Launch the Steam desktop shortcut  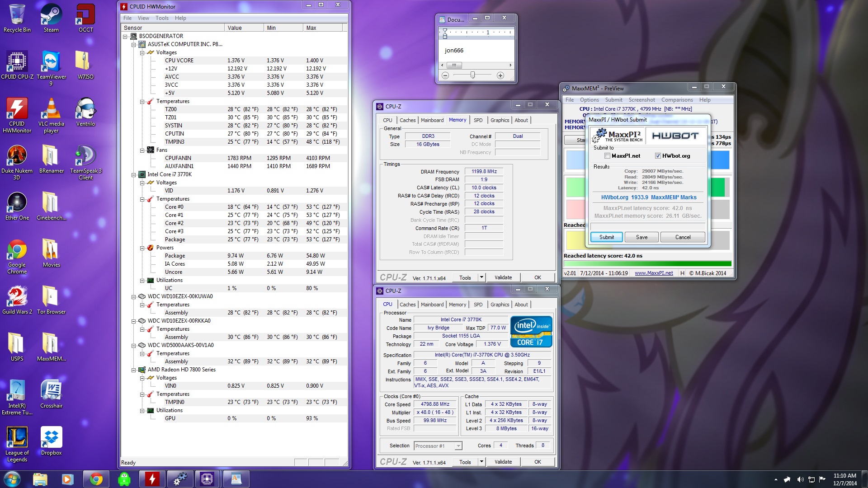[51, 18]
